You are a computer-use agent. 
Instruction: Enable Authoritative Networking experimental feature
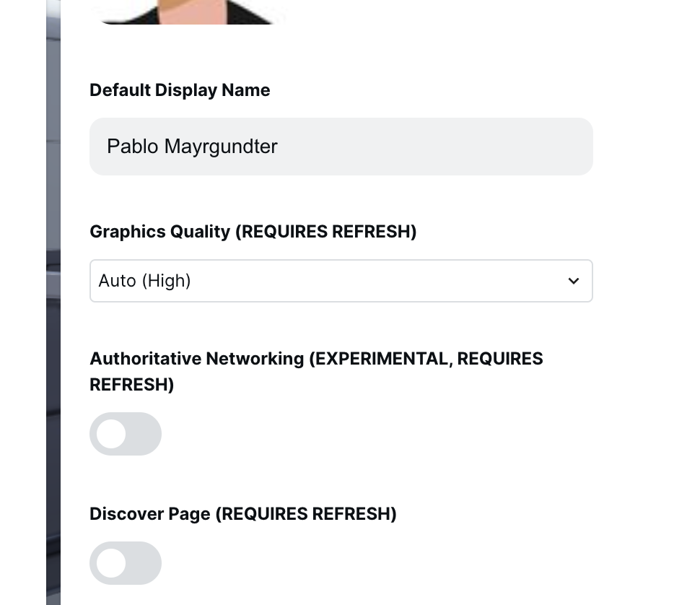tap(126, 434)
